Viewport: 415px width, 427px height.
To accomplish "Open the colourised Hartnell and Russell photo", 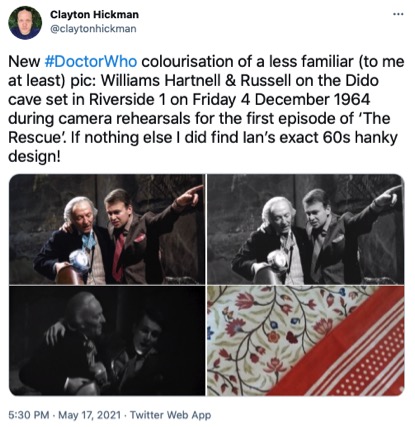I will (107, 229).
